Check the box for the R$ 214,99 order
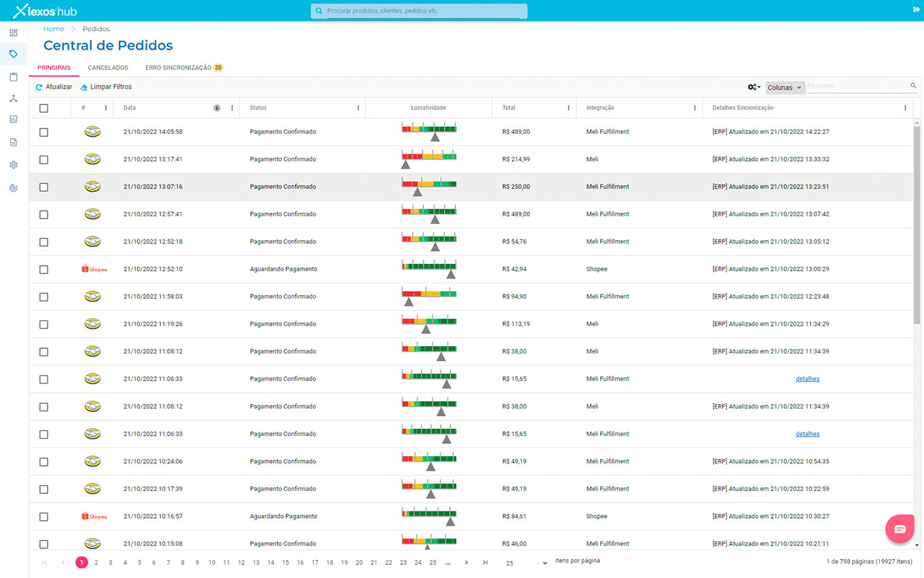 [44, 160]
